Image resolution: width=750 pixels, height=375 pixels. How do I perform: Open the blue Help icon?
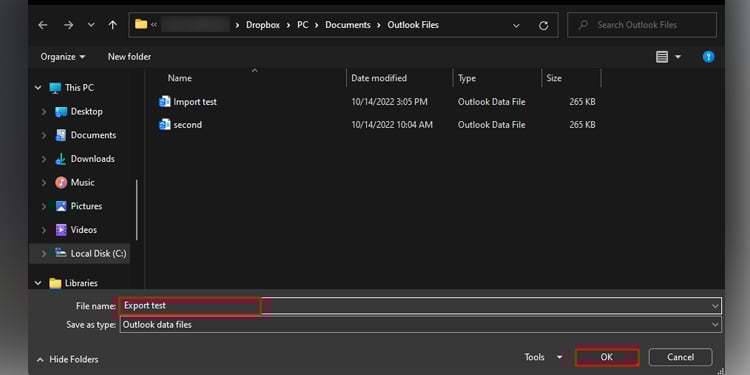[708, 57]
